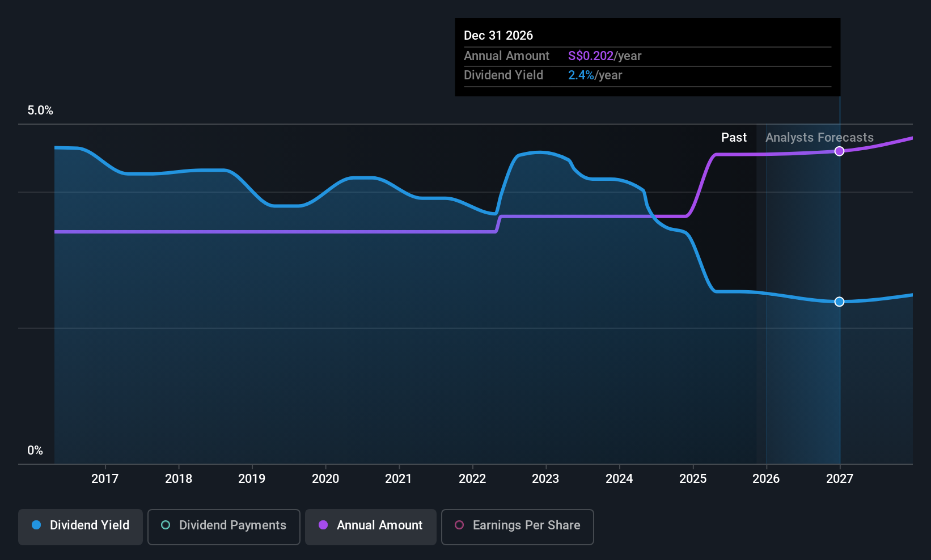This screenshot has height=560, width=931.
Task: Click the tooltip date "Dec 31 2026"
Action: click(x=498, y=36)
